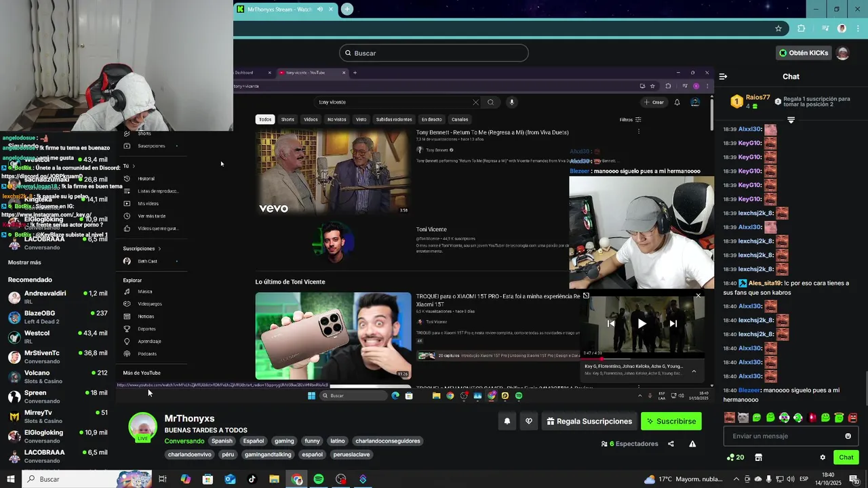The width and height of the screenshot is (868, 488).
Task: Click the Obtén KICKs button
Action: pos(804,53)
